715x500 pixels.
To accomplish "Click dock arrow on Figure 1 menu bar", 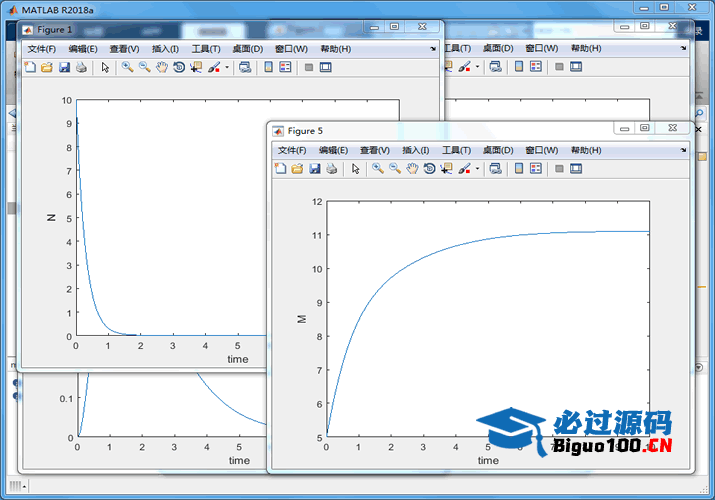I will coord(433,49).
